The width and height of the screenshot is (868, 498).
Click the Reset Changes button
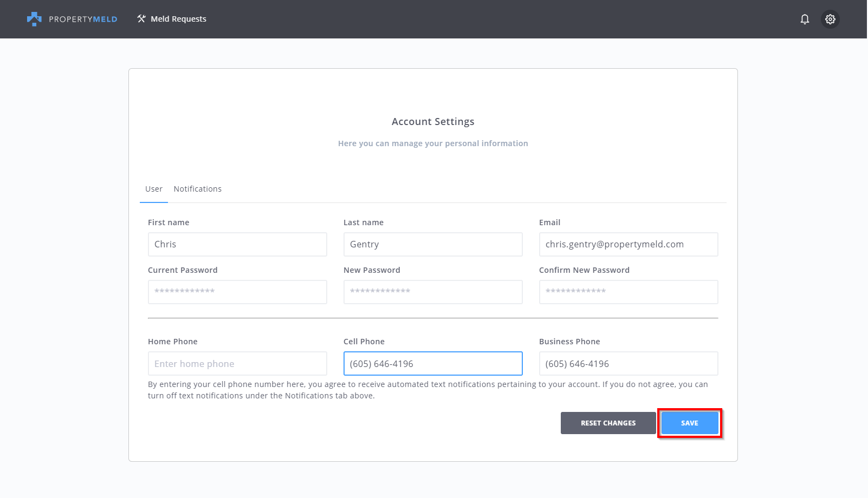point(608,423)
